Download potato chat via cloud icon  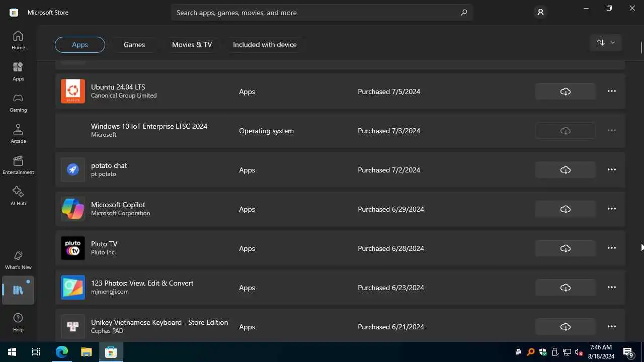click(566, 170)
